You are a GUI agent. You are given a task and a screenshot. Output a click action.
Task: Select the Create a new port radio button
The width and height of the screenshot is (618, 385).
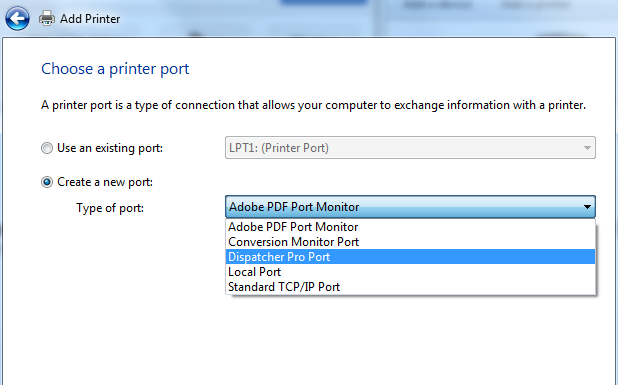click(x=47, y=182)
